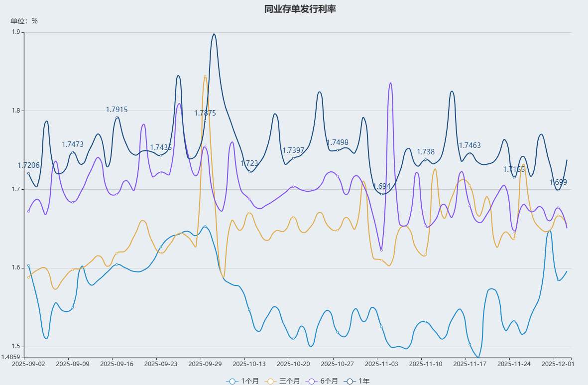588x385 pixels.
Task: Click the data point marker labeled 1.7473
Action: [73, 152]
